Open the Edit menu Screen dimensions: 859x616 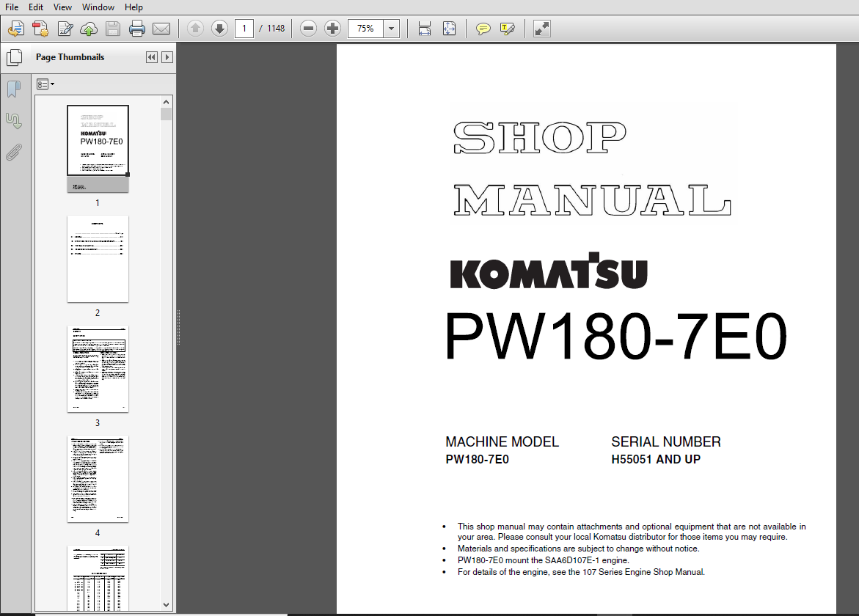point(36,7)
